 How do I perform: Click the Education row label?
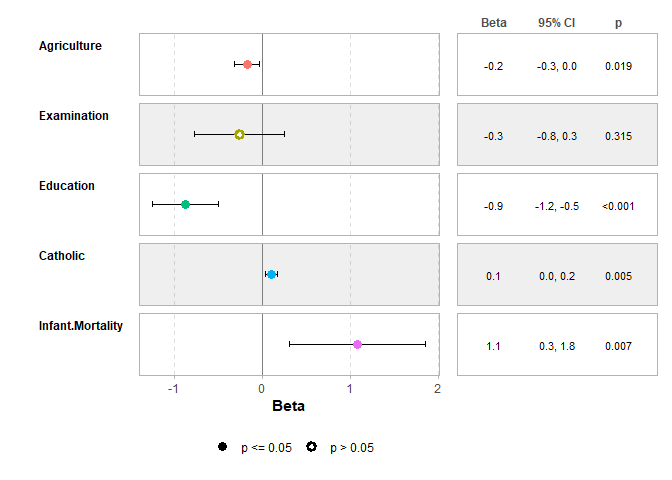[x=67, y=186]
